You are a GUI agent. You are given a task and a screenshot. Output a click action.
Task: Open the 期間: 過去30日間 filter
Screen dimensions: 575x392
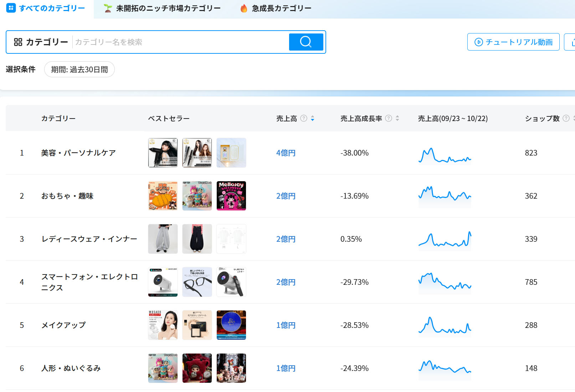[79, 69]
